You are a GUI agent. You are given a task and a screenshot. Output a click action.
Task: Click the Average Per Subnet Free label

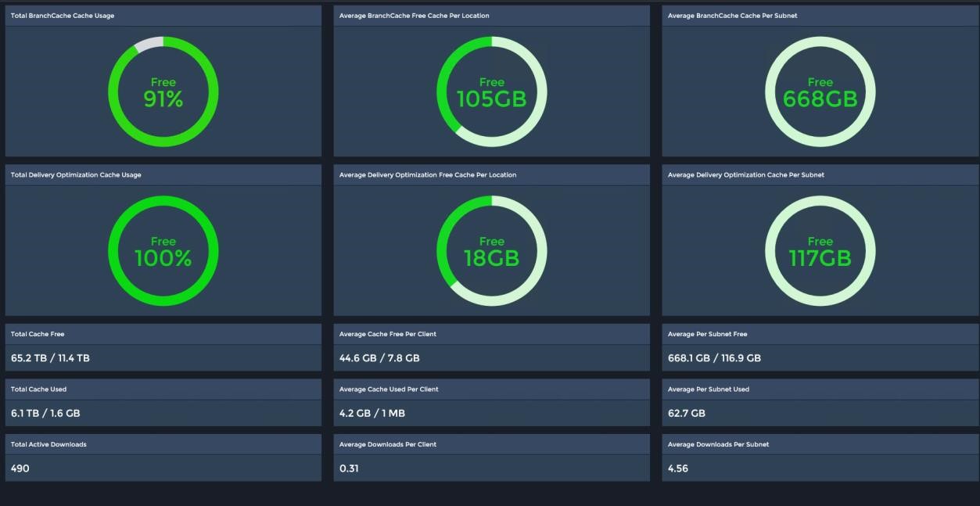pos(708,334)
